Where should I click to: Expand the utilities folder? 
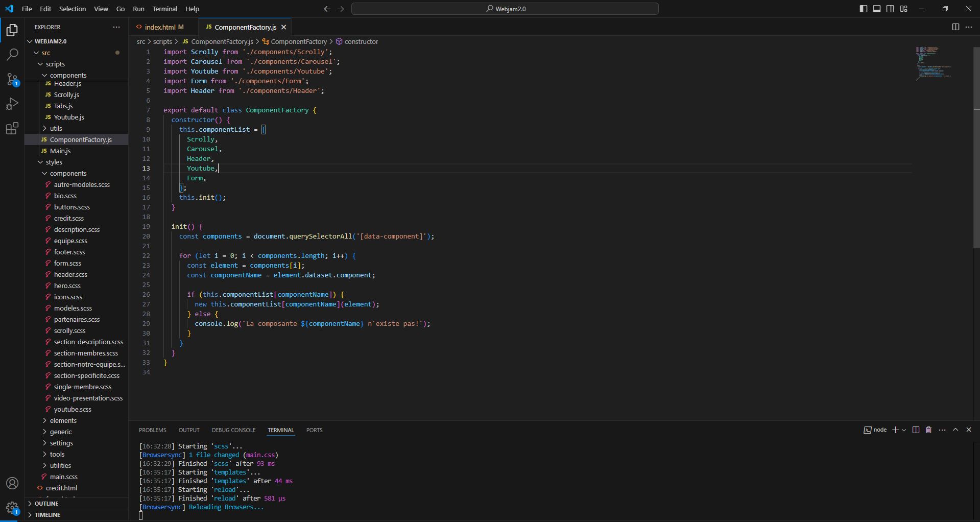click(x=77, y=465)
